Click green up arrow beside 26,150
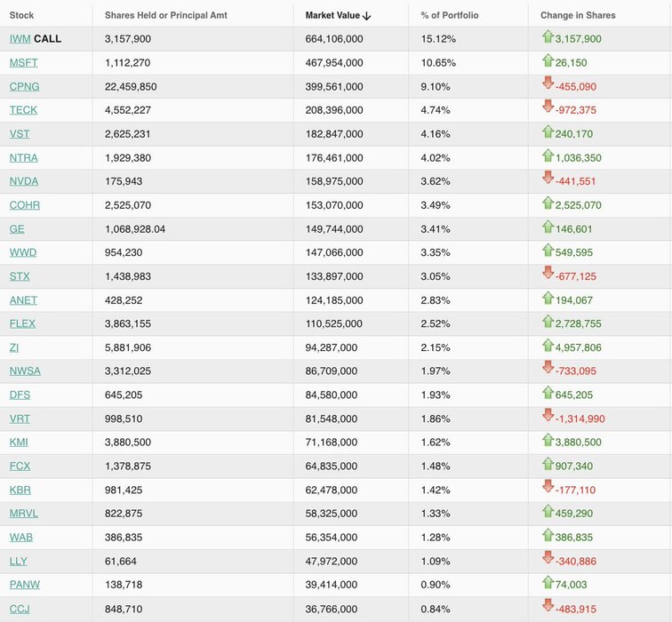The height and width of the screenshot is (622, 672). pyautogui.click(x=548, y=60)
